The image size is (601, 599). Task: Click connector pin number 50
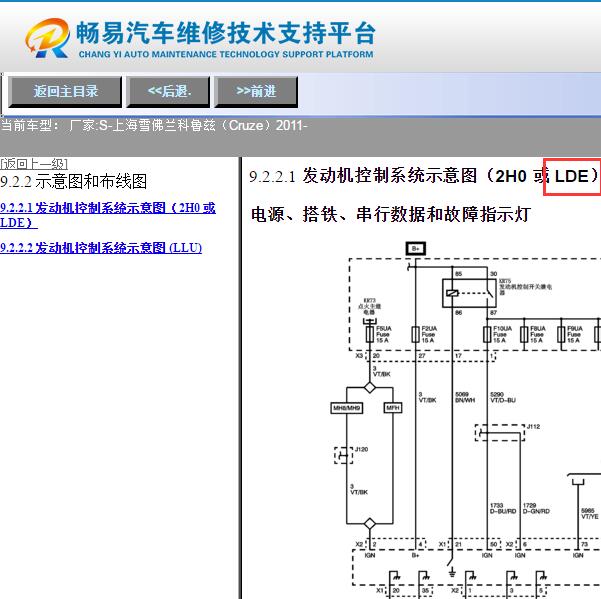(x=494, y=544)
